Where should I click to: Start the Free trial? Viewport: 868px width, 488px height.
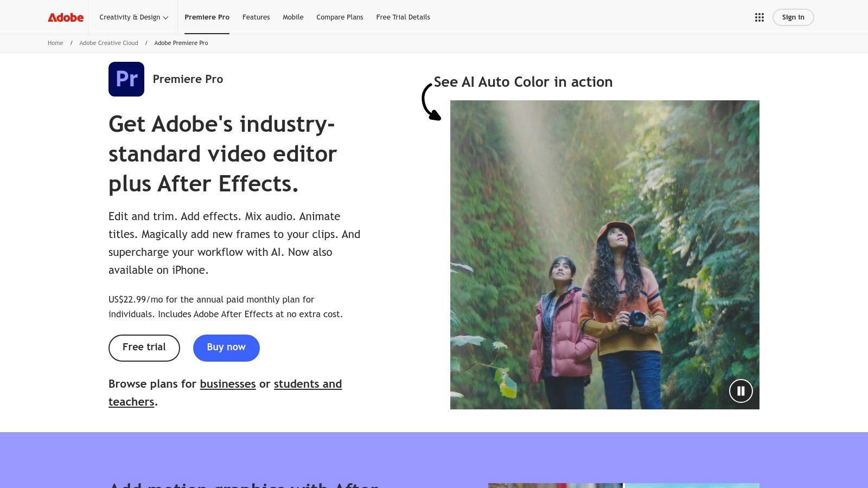click(144, 348)
